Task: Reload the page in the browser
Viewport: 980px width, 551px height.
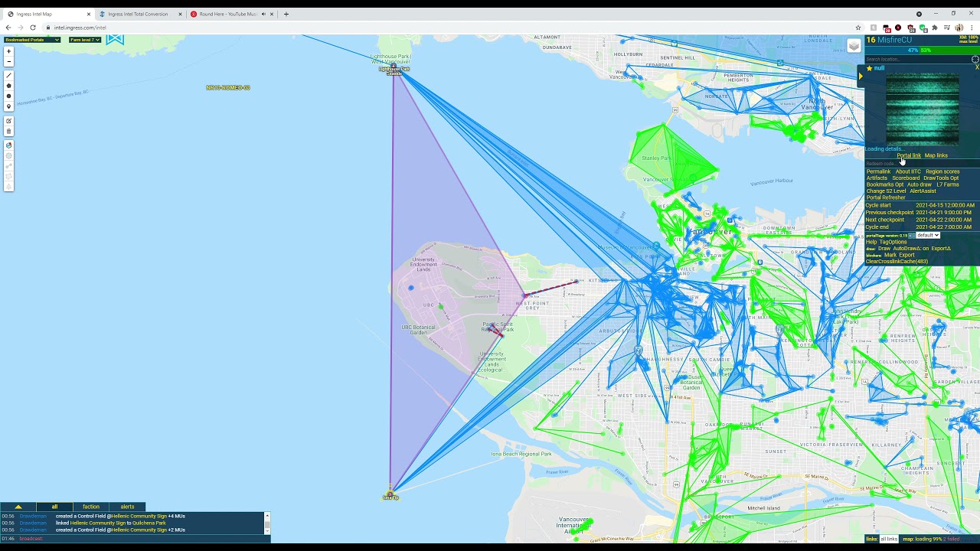Action: (x=33, y=28)
